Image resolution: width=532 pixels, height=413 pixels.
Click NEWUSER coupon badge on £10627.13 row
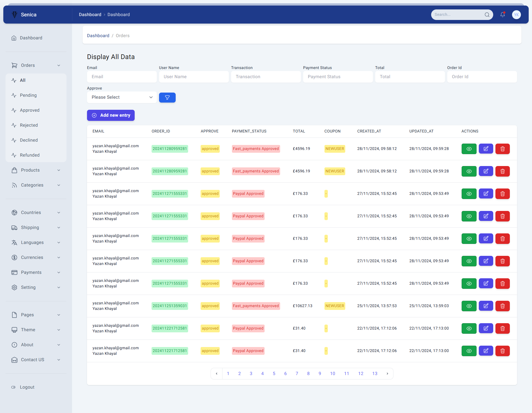click(x=335, y=306)
